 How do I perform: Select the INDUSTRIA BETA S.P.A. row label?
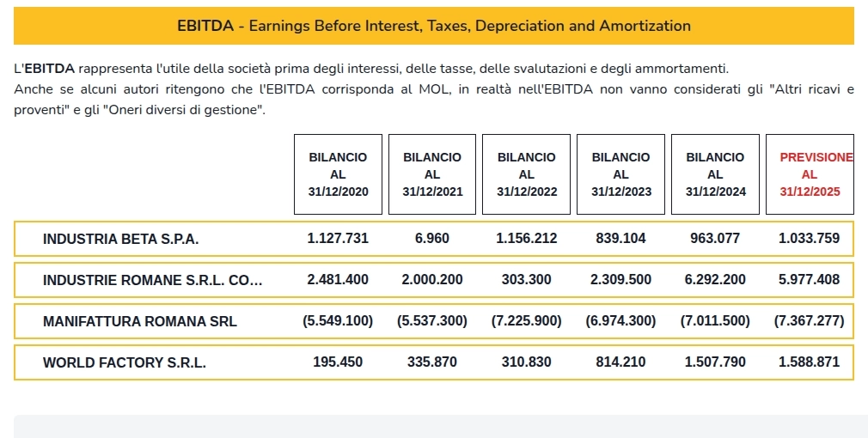[x=120, y=239]
